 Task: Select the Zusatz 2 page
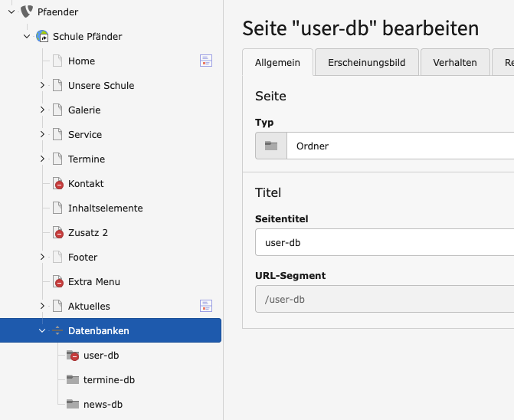coord(88,232)
